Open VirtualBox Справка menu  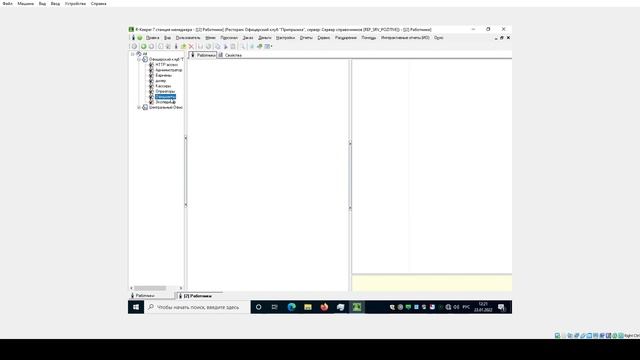point(98,4)
